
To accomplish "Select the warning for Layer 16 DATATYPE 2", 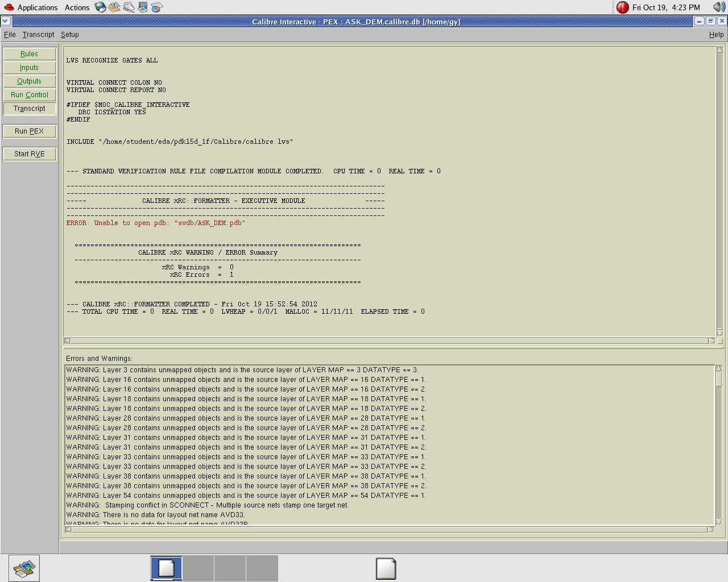I will coord(246,389).
